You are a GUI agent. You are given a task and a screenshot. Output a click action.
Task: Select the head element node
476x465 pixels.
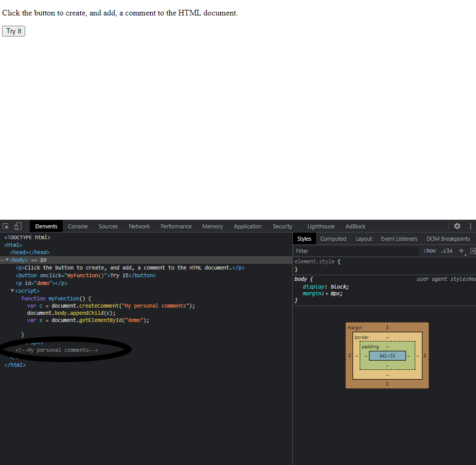pyautogui.click(x=30, y=252)
